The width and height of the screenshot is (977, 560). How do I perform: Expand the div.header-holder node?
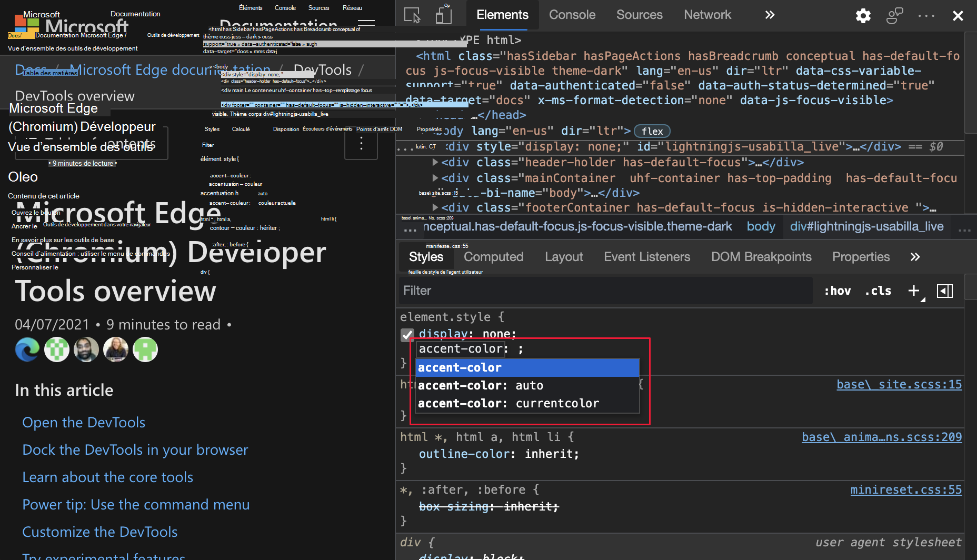pyautogui.click(x=435, y=162)
